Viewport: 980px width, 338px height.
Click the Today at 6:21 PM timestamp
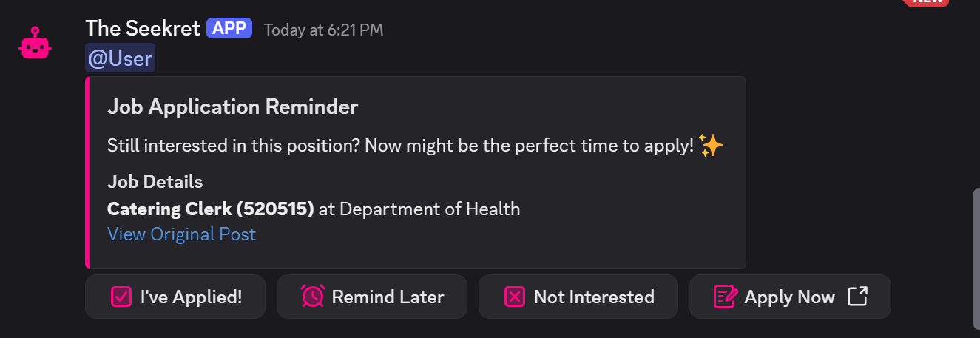[323, 30]
